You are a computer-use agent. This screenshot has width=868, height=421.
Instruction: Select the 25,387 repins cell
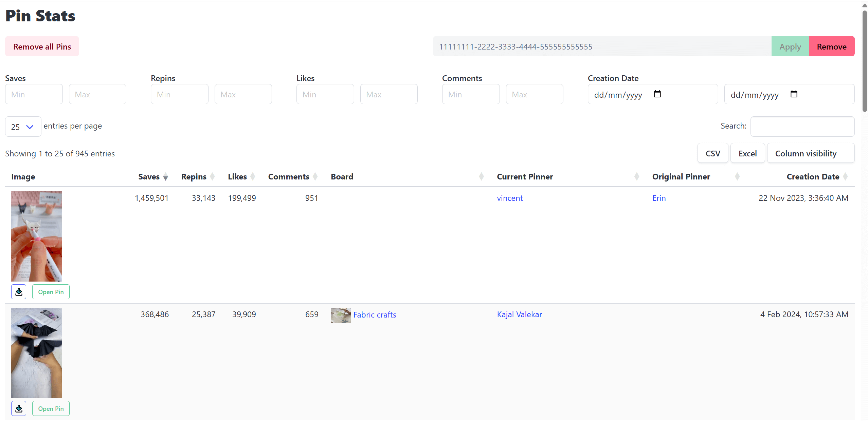(x=204, y=314)
